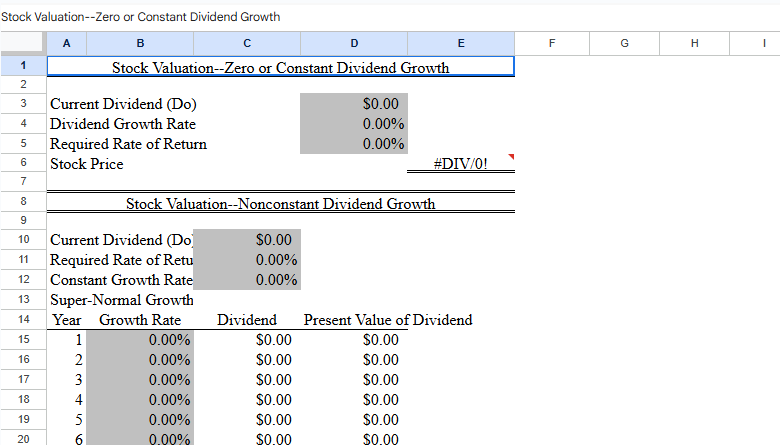Select the row 20 header
Image resolution: width=780 pixels, height=445 pixels.
(x=23, y=439)
